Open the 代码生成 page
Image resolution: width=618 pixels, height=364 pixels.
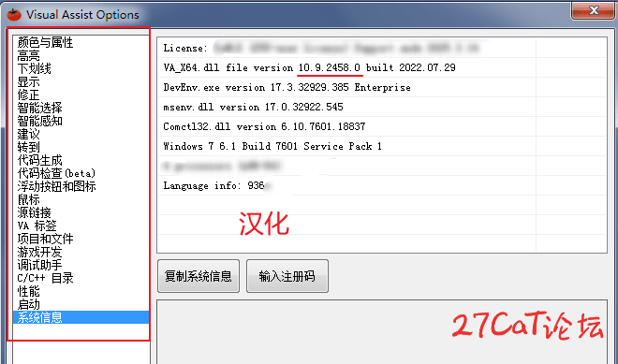coord(39,160)
